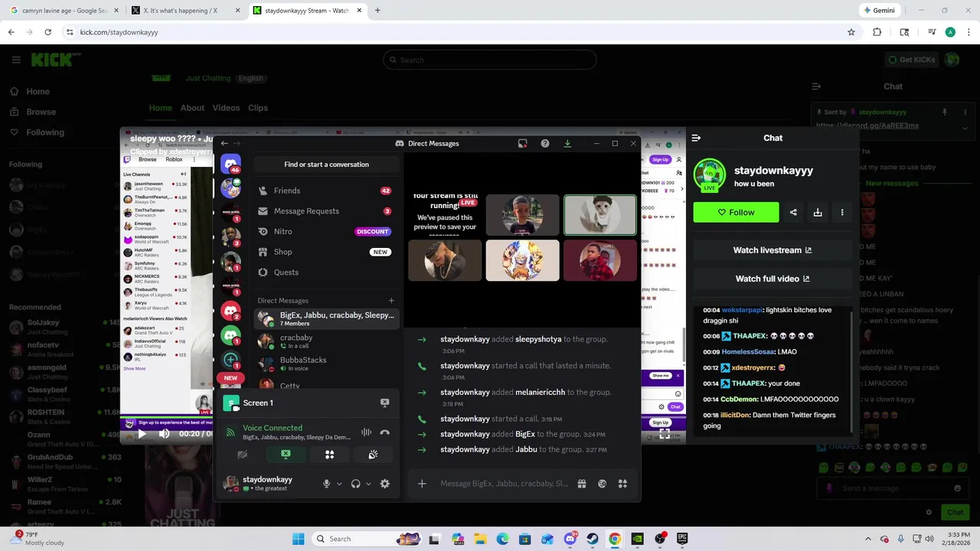Open Message Requests
980x551 pixels.
click(x=326, y=211)
